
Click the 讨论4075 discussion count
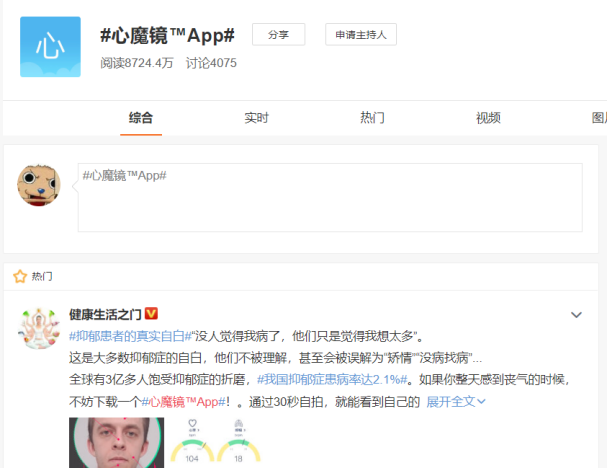(211, 63)
